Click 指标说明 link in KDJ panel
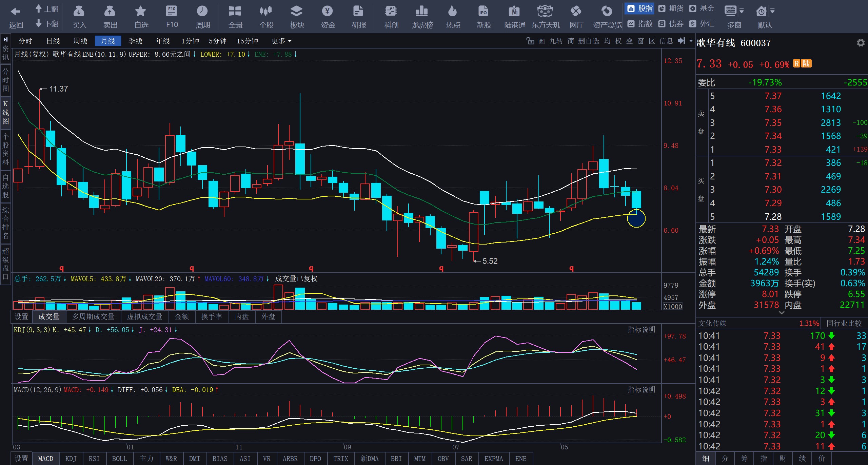This screenshot has width=868, height=465. click(x=641, y=330)
